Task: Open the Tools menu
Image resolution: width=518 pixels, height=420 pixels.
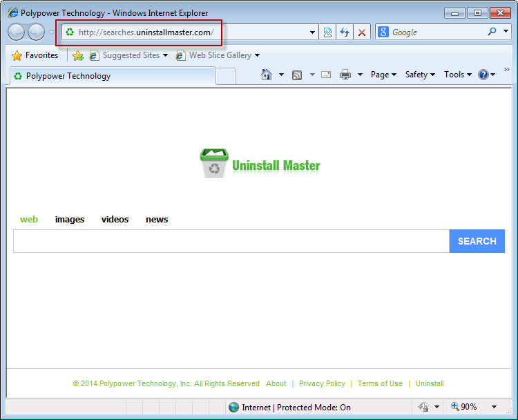Action: (x=457, y=75)
